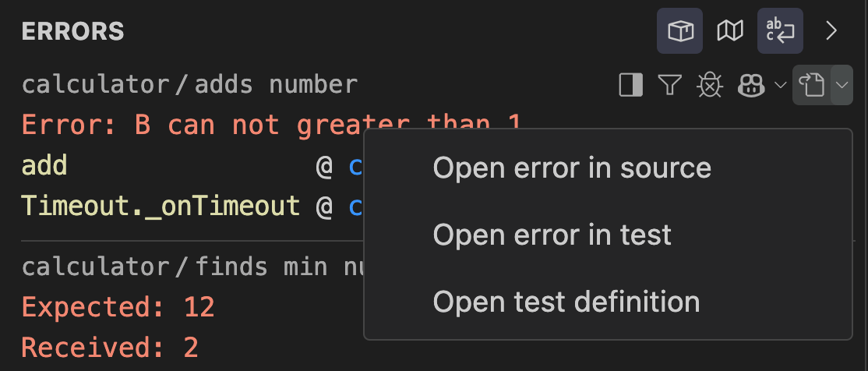Viewport: 868px width, 371px height.
Task: Select "Open error in source"
Action: click(572, 168)
